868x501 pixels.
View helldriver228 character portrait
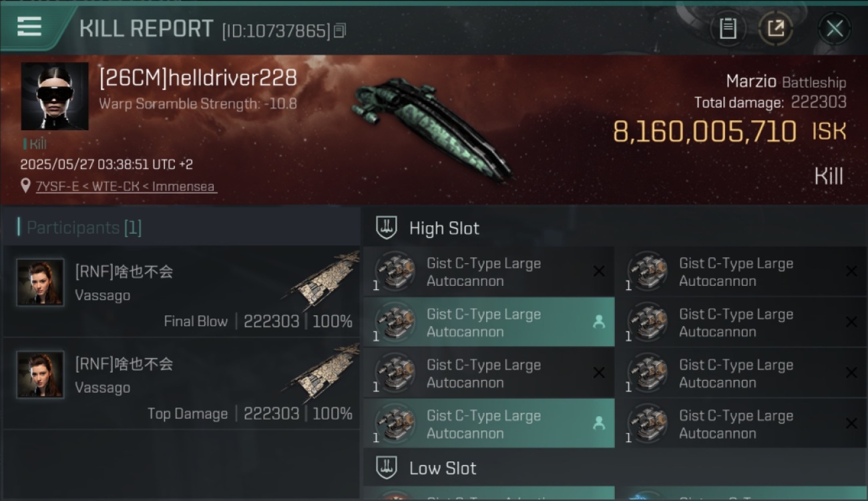(x=55, y=96)
